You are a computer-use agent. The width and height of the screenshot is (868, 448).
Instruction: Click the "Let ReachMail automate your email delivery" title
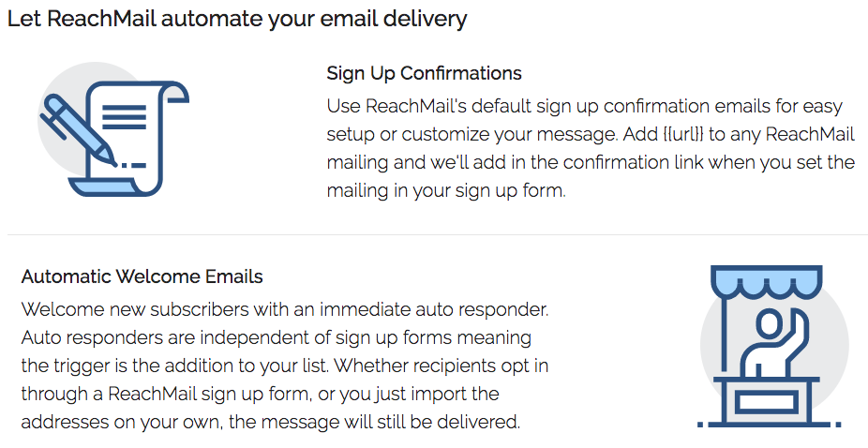click(237, 18)
